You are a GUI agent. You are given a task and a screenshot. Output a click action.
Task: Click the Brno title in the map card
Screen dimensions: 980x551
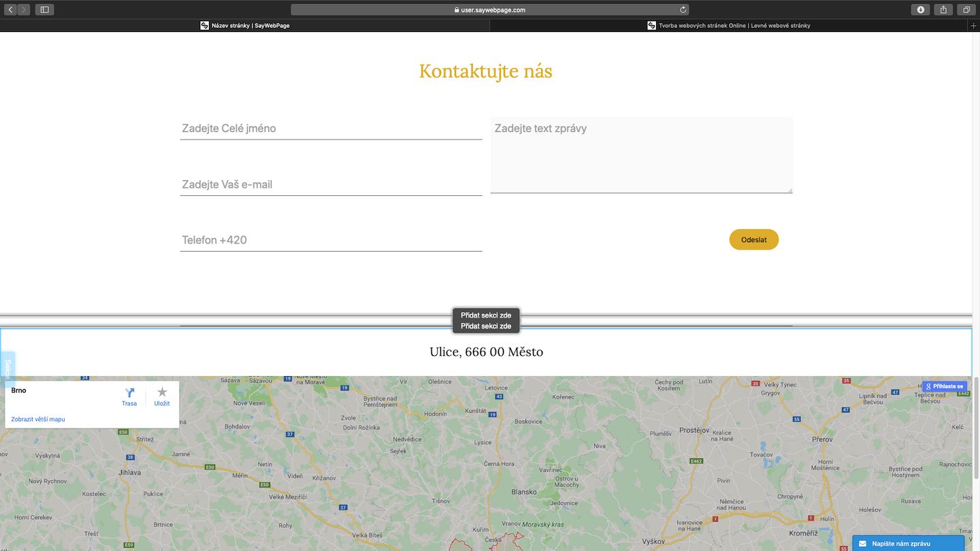pyautogui.click(x=19, y=390)
